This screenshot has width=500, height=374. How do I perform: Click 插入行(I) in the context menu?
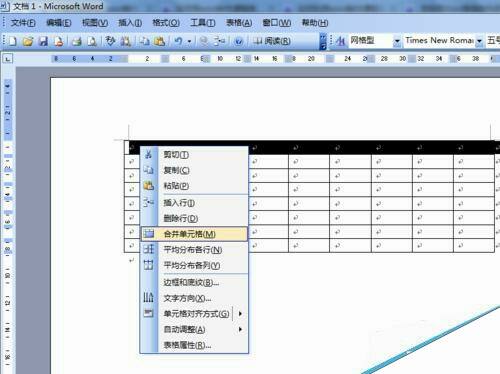pos(194,203)
